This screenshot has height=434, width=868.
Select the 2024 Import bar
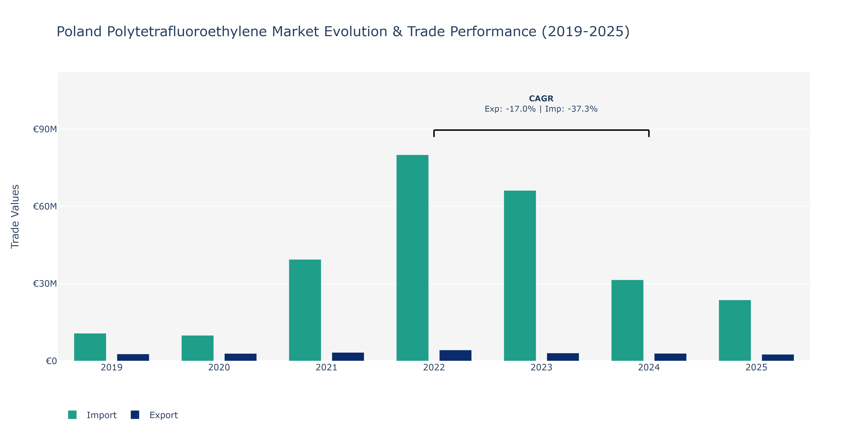627,320
